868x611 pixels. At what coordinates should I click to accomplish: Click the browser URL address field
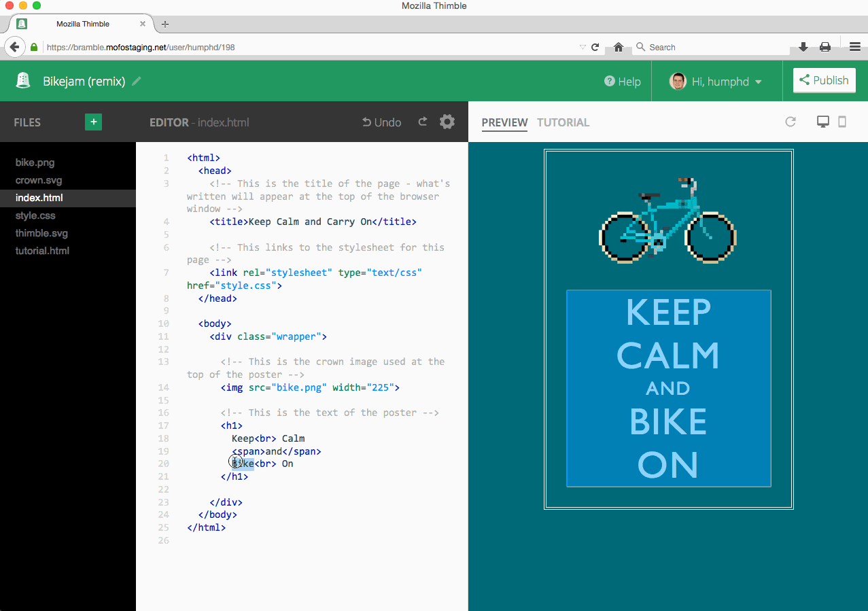tap(309, 48)
